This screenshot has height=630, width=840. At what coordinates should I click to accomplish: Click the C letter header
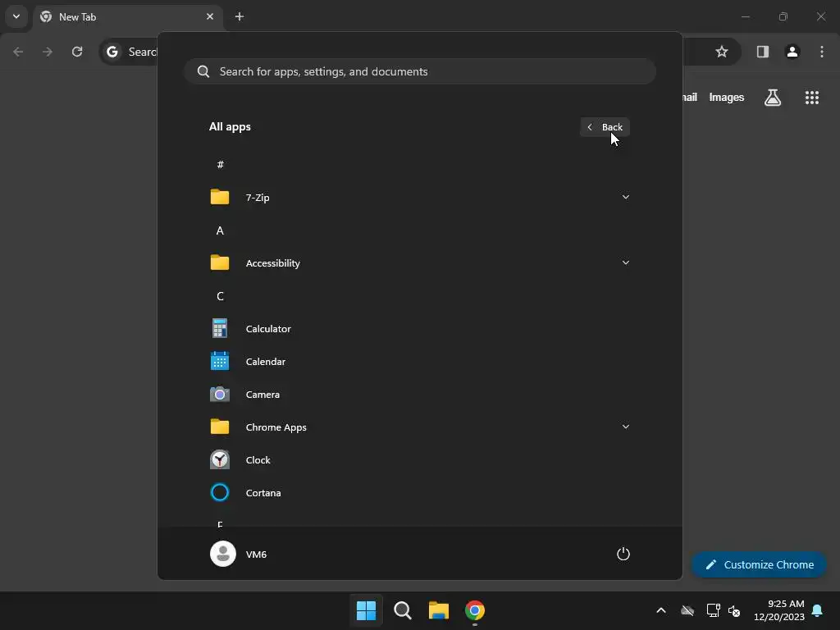pos(220,296)
